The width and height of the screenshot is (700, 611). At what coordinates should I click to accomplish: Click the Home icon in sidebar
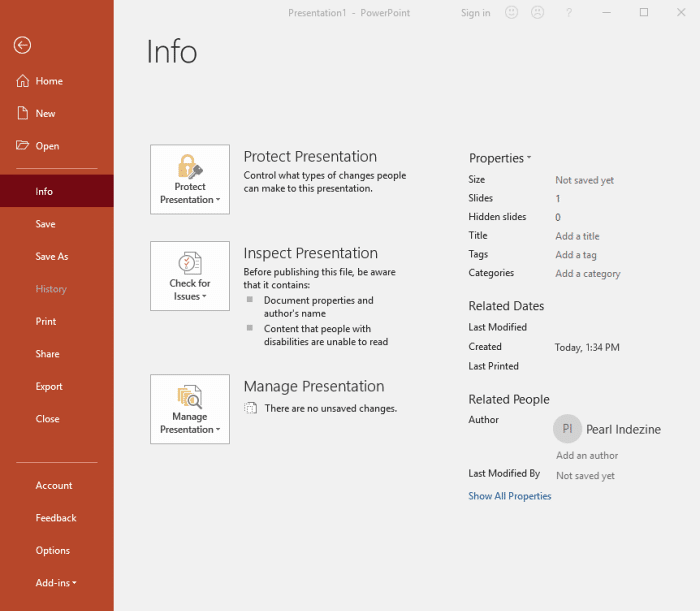tap(22, 81)
